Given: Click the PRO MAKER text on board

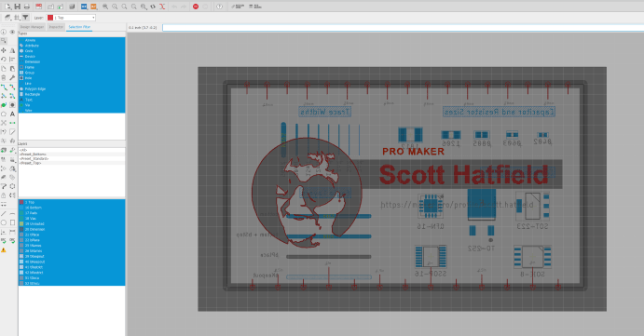Looking at the screenshot, I should (413, 152).
